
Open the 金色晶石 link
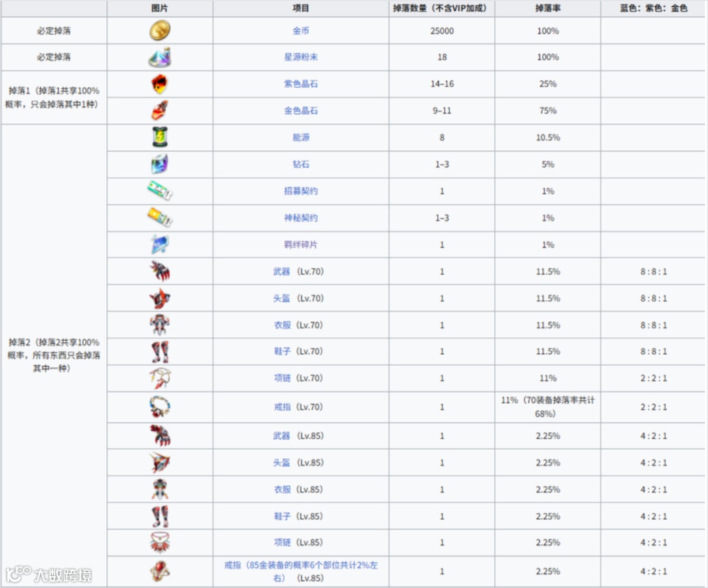coord(301,111)
